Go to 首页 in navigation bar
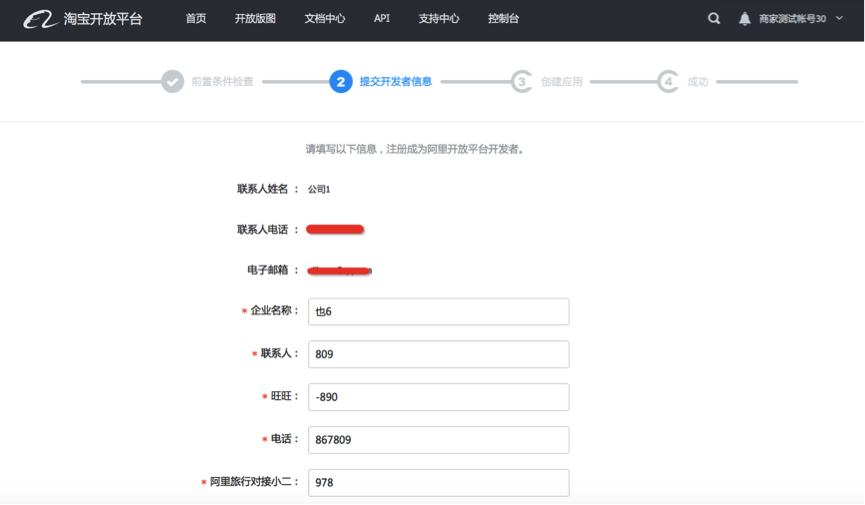865x505 pixels. click(x=196, y=19)
